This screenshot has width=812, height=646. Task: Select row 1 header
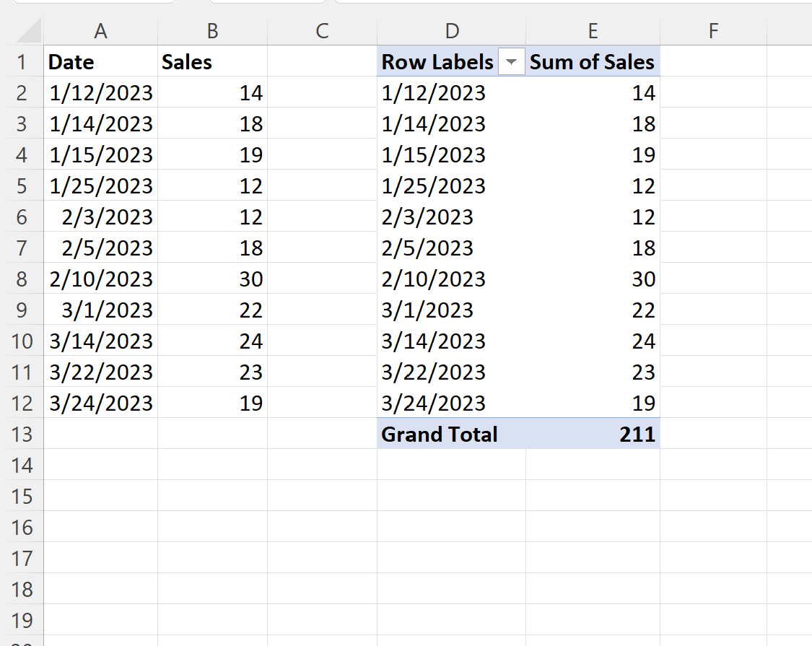[22, 62]
